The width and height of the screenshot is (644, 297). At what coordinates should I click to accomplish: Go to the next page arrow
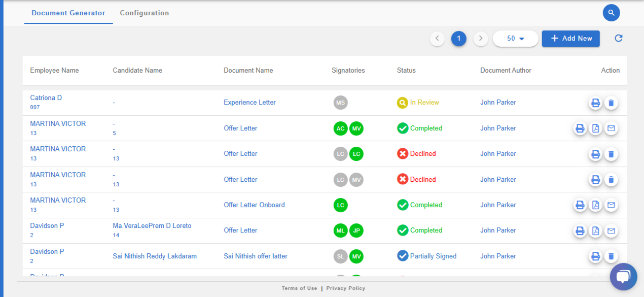480,39
